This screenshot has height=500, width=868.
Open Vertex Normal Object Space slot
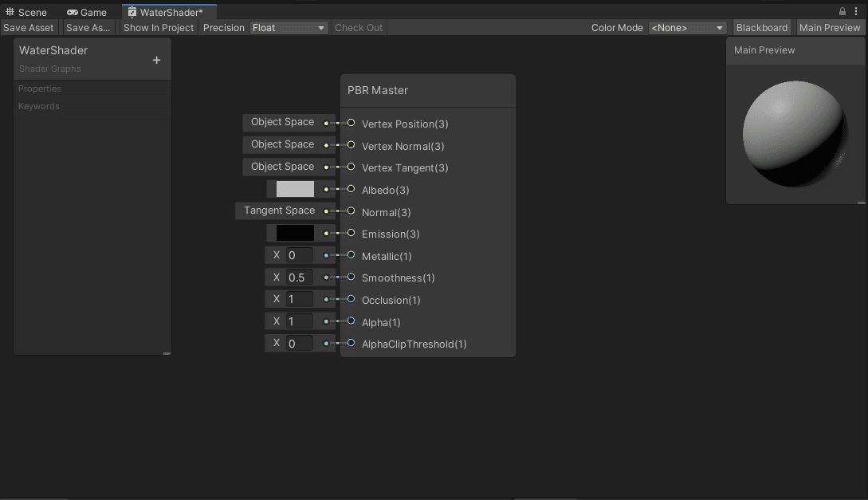pyautogui.click(x=282, y=144)
